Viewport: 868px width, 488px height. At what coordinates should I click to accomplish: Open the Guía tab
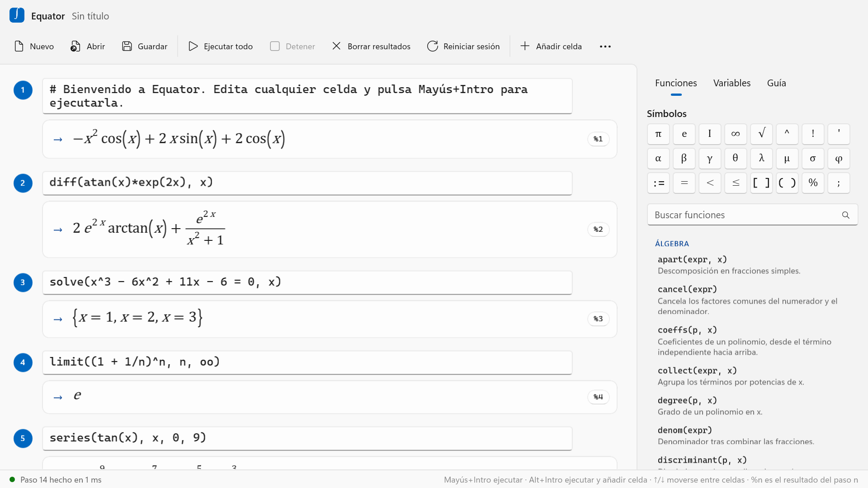coord(777,83)
